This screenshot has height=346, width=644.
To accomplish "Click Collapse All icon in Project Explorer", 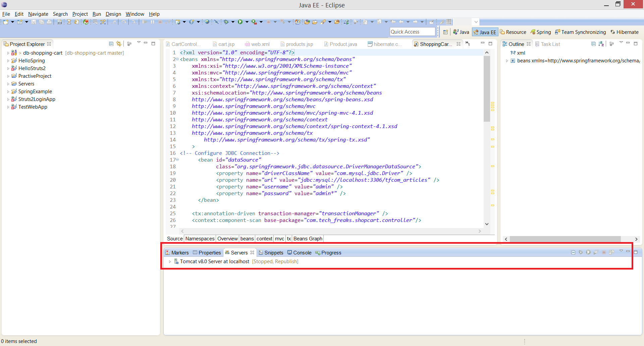I will pyautogui.click(x=111, y=44).
